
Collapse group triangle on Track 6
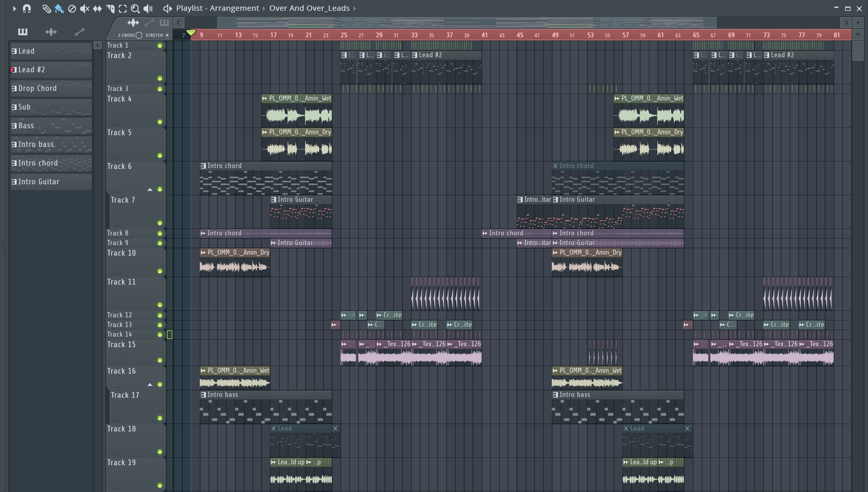(x=150, y=190)
